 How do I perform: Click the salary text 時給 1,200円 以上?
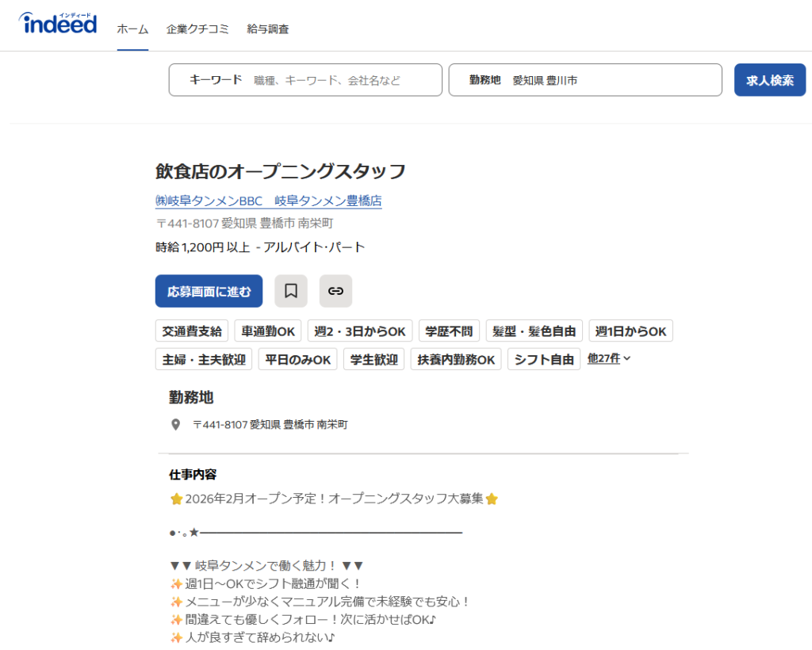click(x=203, y=247)
